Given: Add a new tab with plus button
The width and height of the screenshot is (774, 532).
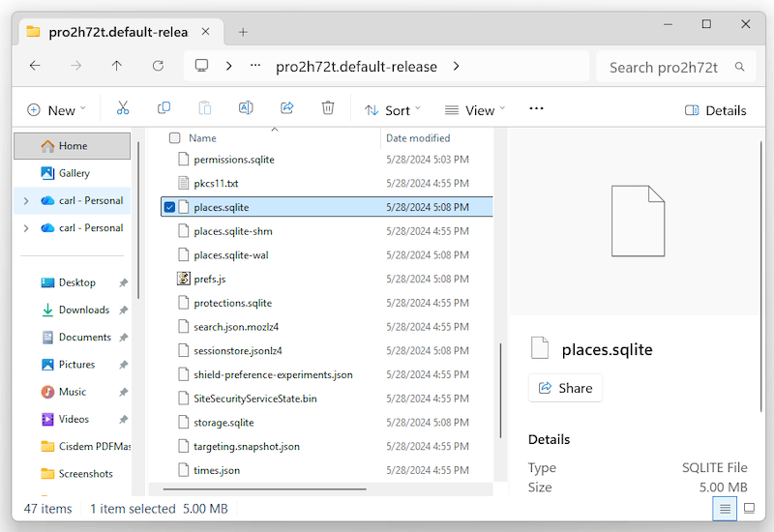Looking at the screenshot, I should 243,33.
